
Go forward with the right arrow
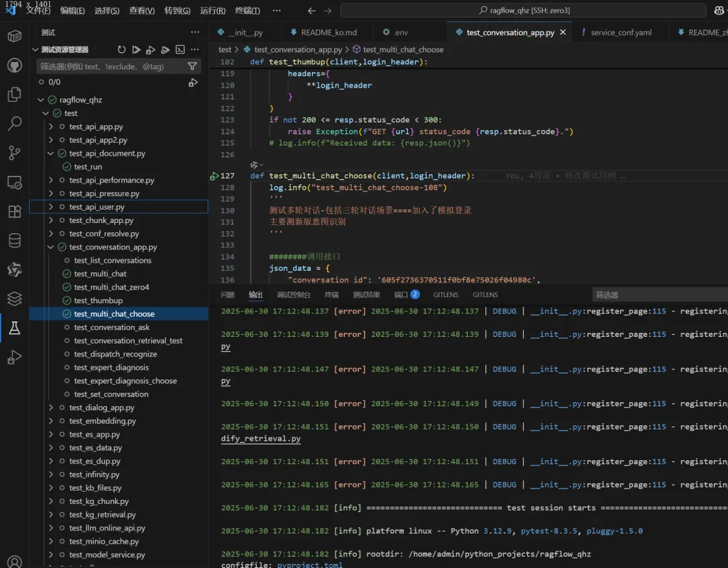click(x=328, y=10)
